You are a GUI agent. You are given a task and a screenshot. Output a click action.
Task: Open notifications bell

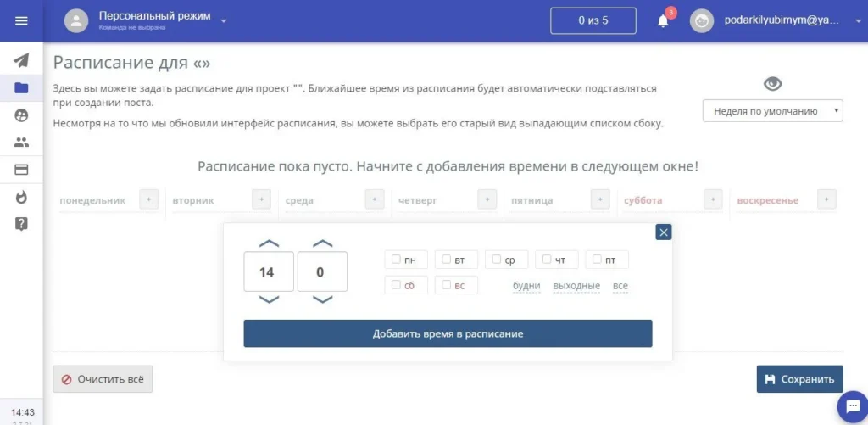click(663, 21)
